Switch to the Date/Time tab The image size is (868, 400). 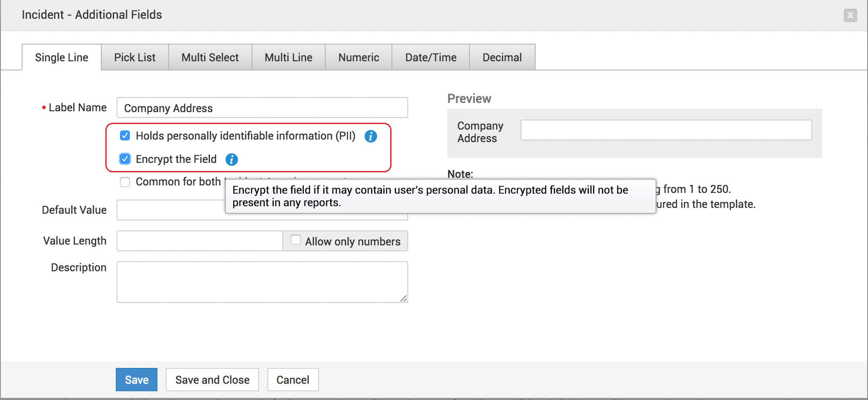[431, 57]
